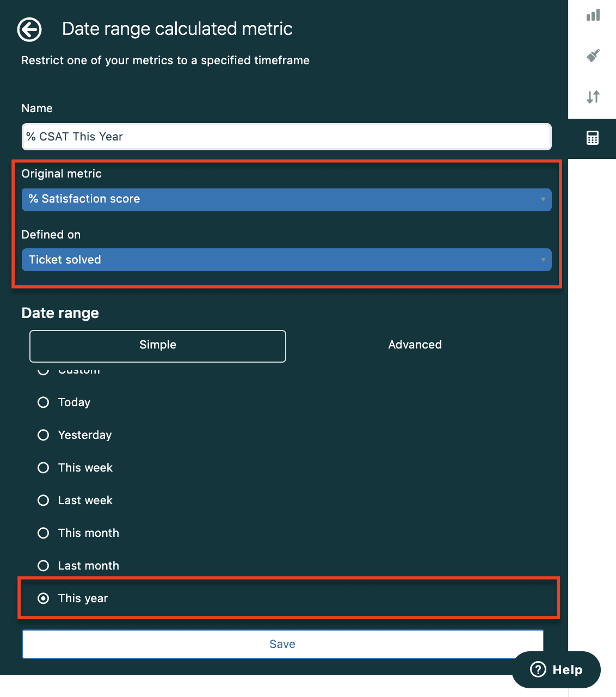
Task: Choose the This month radio option
Action: tap(43, 533)
